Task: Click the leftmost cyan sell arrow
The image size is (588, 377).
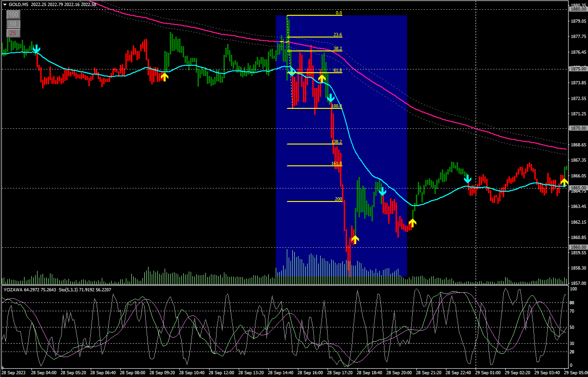Action: click(36, 50)
